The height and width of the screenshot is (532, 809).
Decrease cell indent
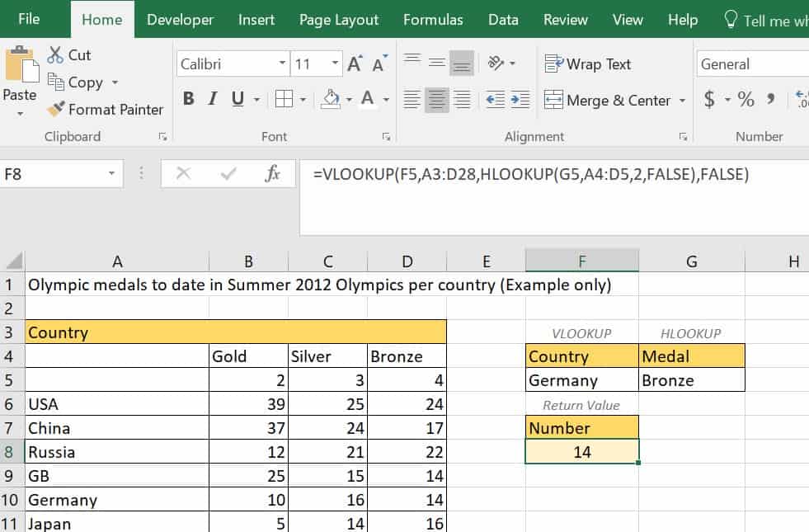coord(496,99)
